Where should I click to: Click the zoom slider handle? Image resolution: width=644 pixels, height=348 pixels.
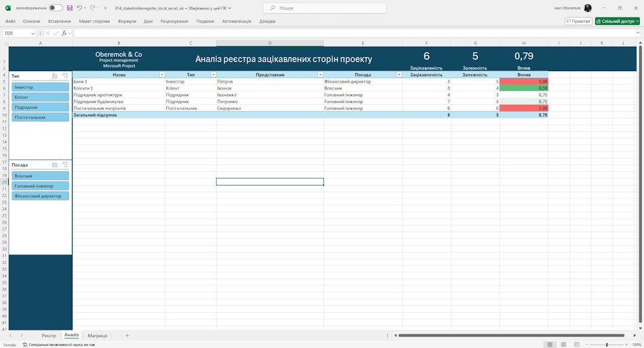click(x=607, y=345)
